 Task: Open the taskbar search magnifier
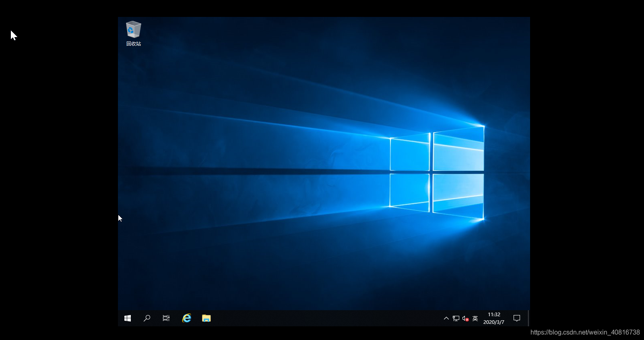pos(147,318)
